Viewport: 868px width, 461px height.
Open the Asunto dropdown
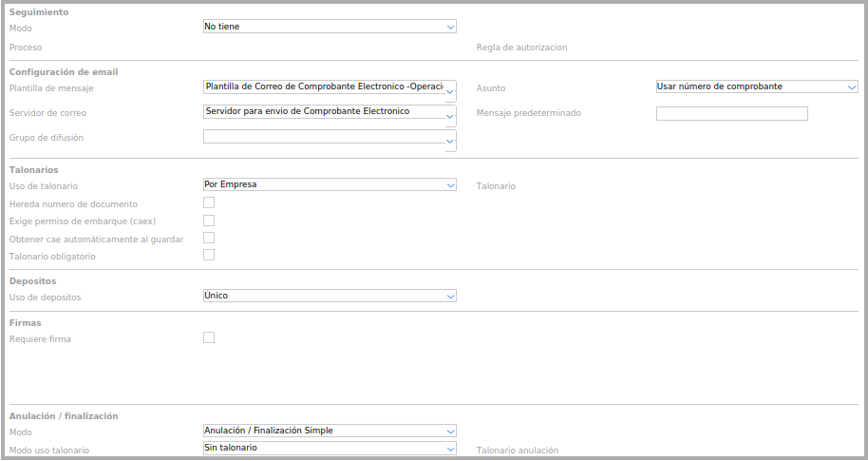coord(757,86)
